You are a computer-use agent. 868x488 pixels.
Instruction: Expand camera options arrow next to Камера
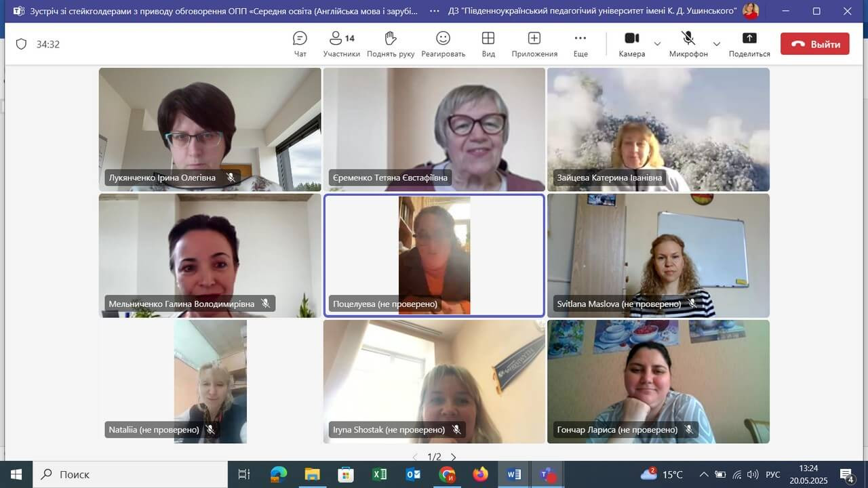click(657, 44)
